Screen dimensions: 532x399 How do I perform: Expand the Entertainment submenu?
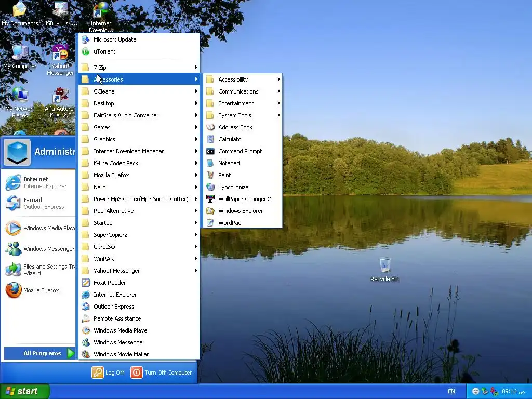[242, 103]
